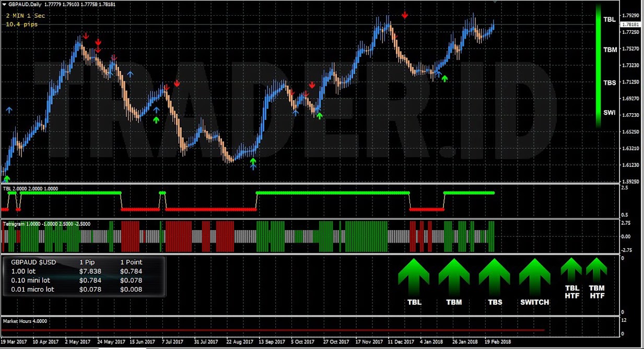Viewport: 644px width, 349px height.
Task: Click the 1.79290 price axis label
Action: [631, 16]
